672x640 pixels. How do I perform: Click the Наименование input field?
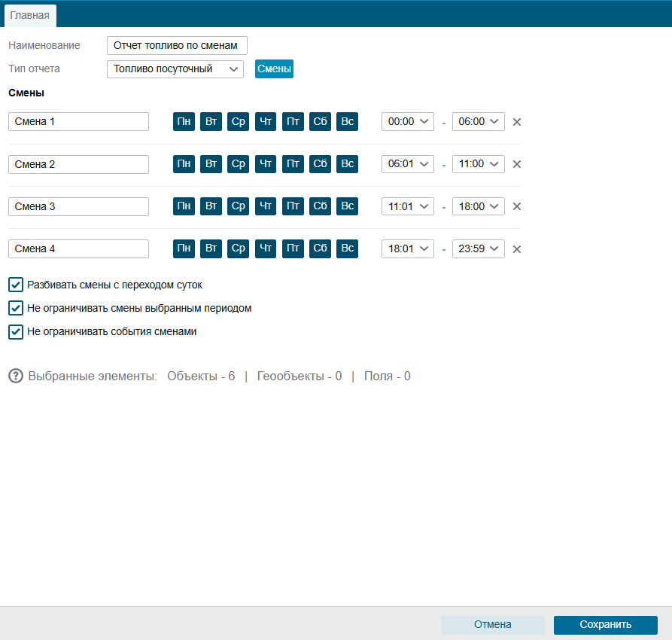(x=177, y=45)
